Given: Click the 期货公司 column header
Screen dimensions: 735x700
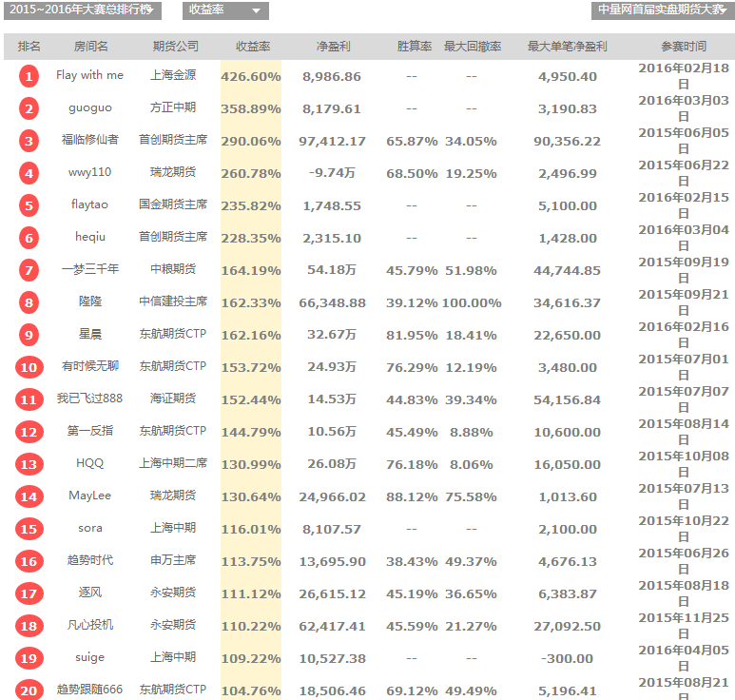Looking at the screenshot, I should coord(176,47).
